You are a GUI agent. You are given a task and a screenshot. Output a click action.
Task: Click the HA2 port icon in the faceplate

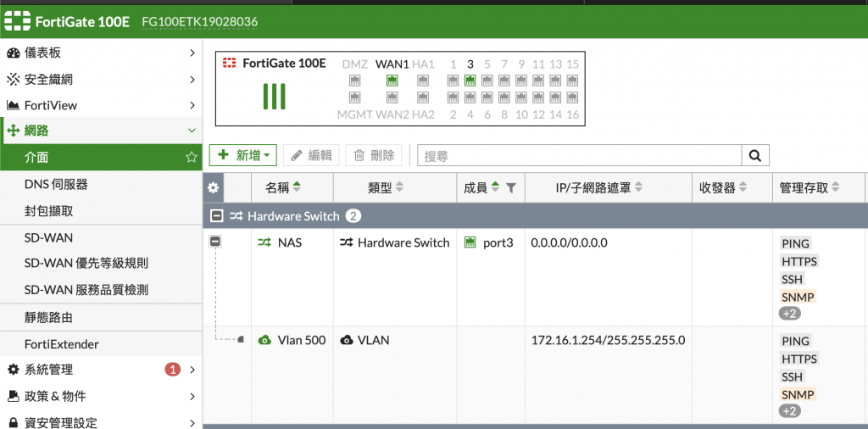(x=423, y=98)
